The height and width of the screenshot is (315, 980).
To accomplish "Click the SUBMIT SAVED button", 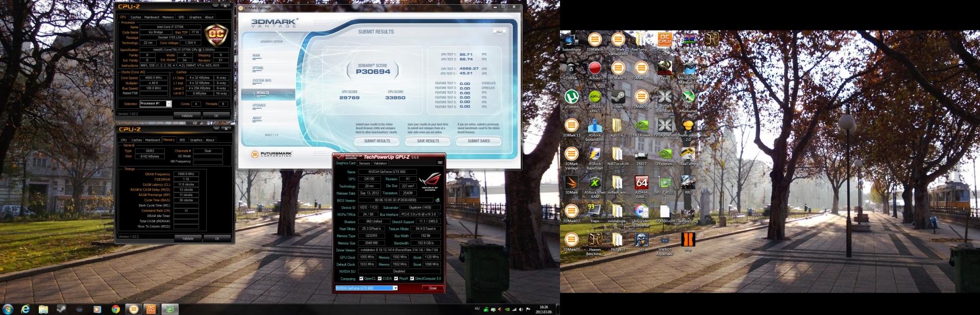I will [x=479, y=141].
